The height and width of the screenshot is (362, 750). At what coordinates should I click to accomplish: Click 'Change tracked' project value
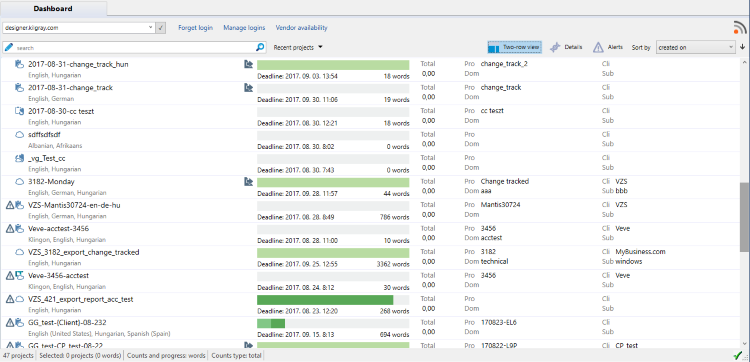pos(505,181)
